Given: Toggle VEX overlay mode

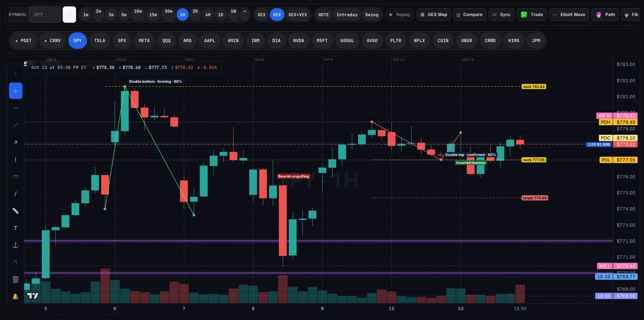Looking at the screenshot, I should pyautogui.click(x=277, y=15).
